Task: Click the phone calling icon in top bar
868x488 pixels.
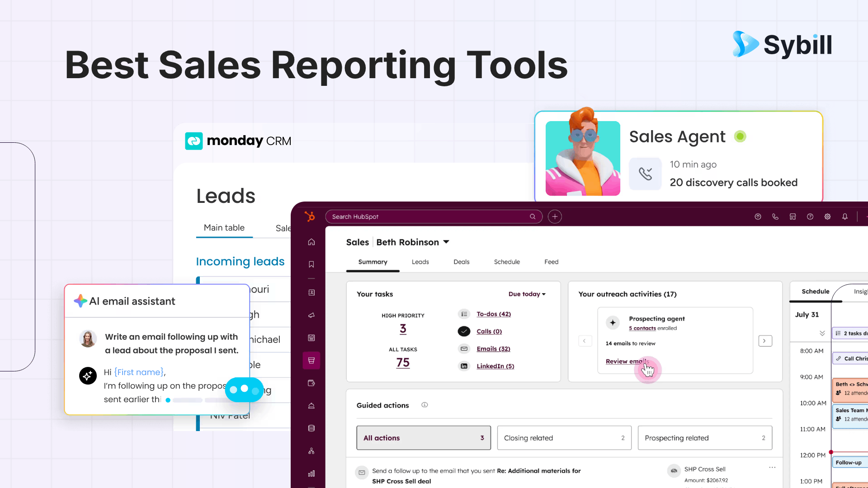Action: [x=775, y=216]
